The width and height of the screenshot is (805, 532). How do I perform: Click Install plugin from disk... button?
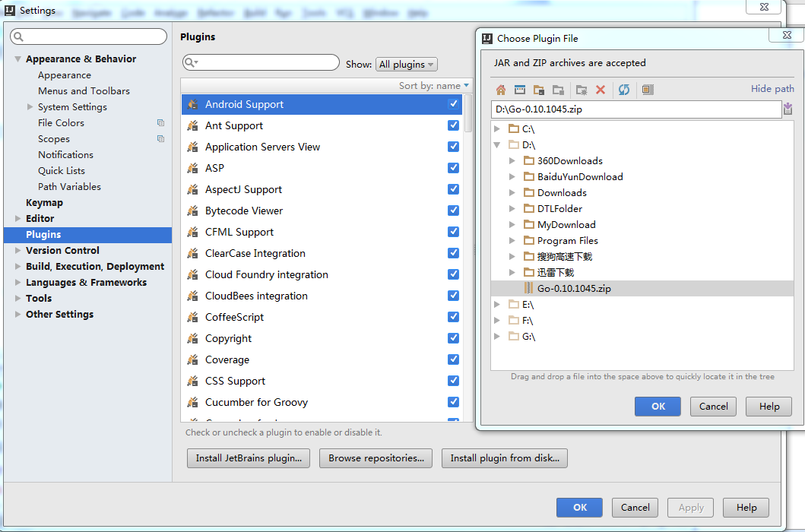pos(505,458)
